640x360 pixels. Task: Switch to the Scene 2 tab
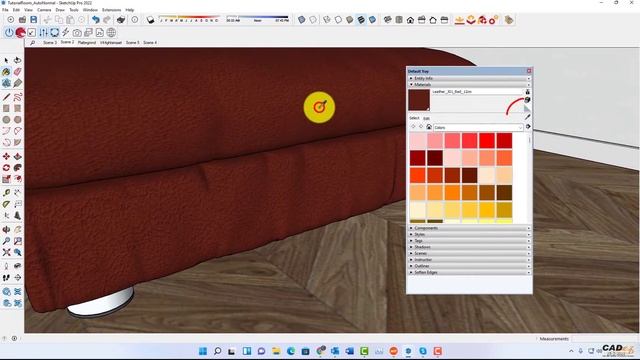[67, 42]
